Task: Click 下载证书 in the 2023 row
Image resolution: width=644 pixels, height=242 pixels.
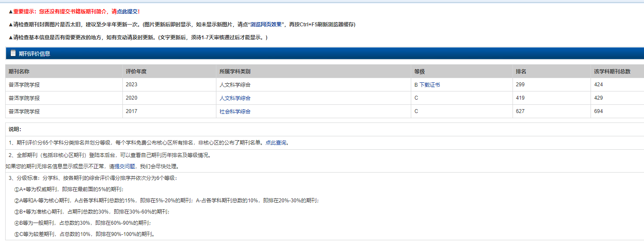Action: tap(430, 85)
